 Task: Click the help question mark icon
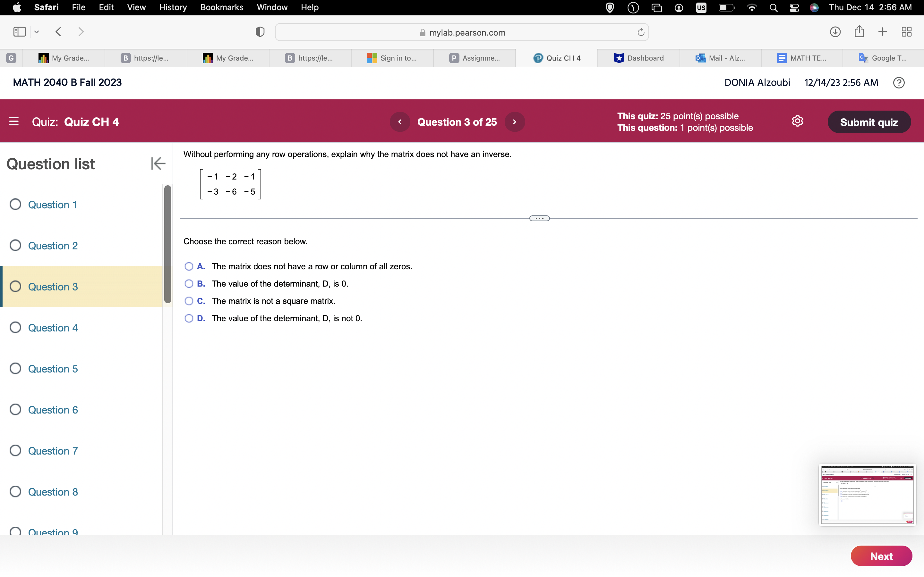click(899, 82)
